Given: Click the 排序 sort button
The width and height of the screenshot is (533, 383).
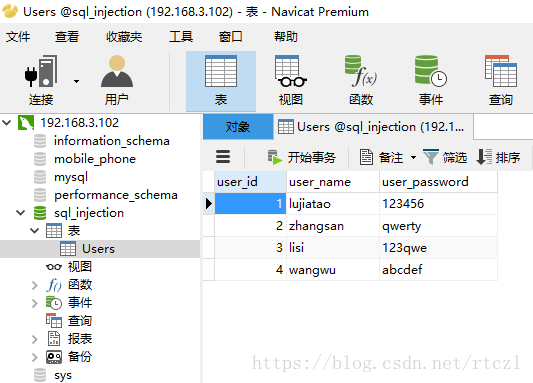Looking at the screenshot, I should pos(498,157).
